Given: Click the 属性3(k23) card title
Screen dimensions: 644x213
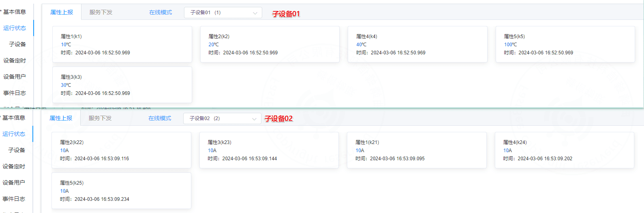Looking at the screenshot, I should [x=220, y=142].
